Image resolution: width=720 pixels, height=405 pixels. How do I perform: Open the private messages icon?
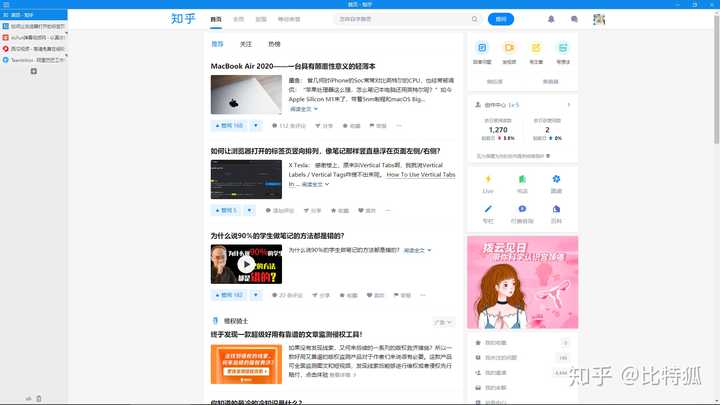tap(574, 19)
